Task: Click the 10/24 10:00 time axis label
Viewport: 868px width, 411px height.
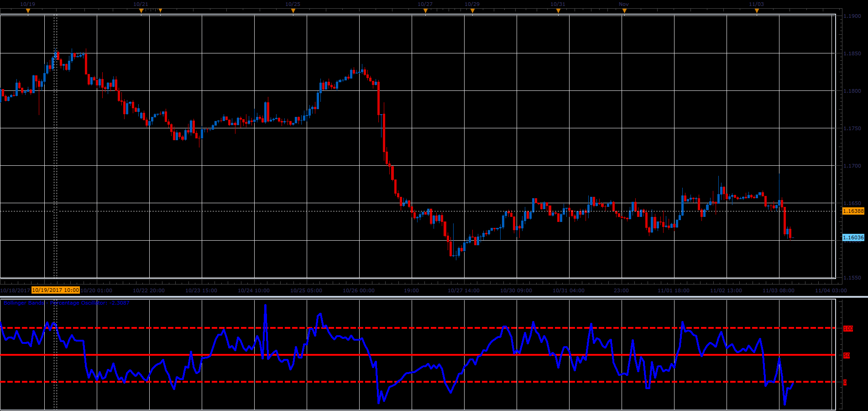Action: pos(254,290)
